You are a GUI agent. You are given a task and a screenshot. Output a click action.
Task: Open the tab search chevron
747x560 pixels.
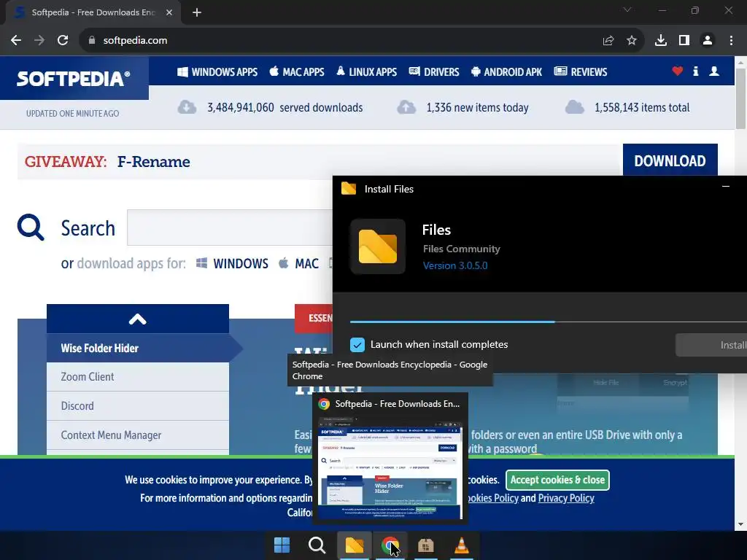(627, 10)
